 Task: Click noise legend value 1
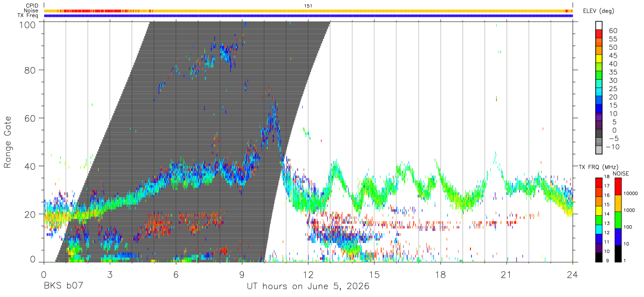(x=624, y=260)
